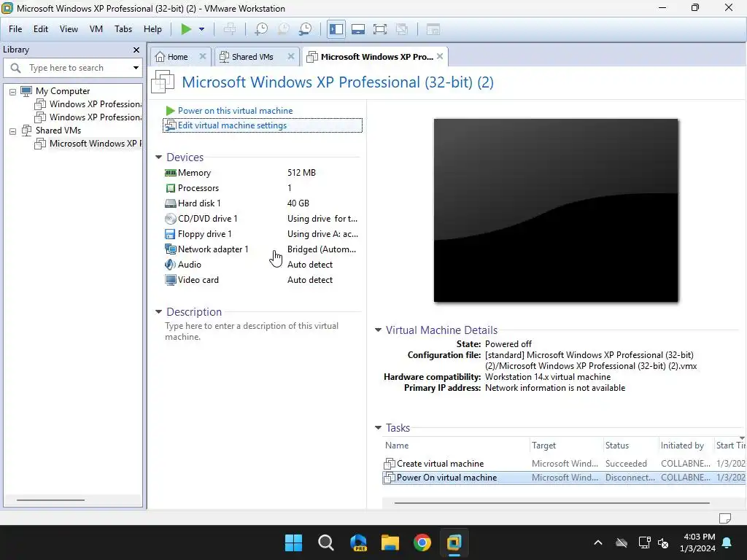Screen dimensions: 747x560
Task: Enter full screen mode icon
Action: (379, 29)
